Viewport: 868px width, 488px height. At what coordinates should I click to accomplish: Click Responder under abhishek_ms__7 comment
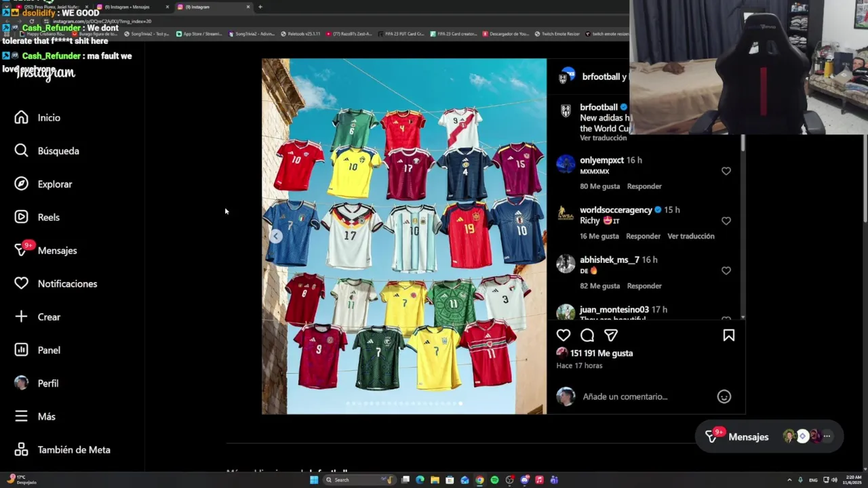click(644, 286)
